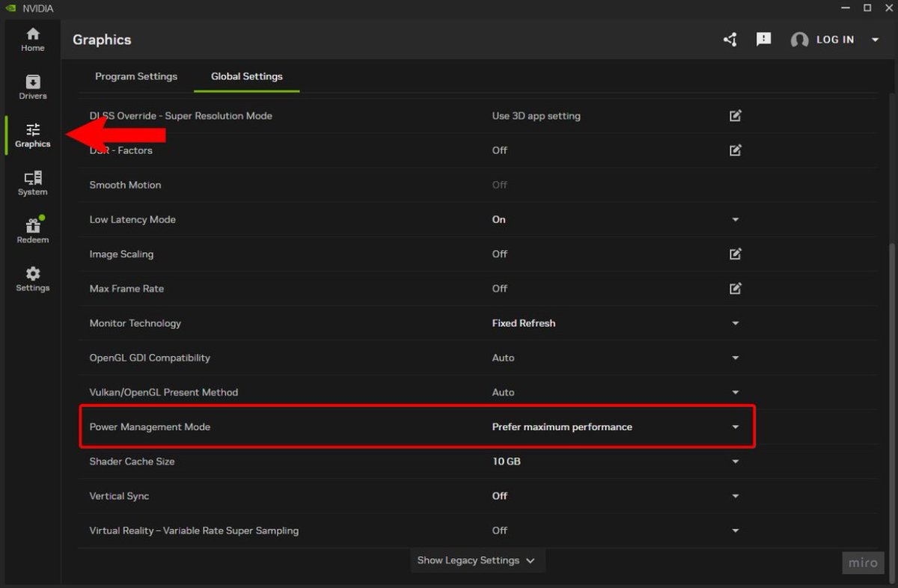Click the '10 GB' shader cache value

coord(507,462)
